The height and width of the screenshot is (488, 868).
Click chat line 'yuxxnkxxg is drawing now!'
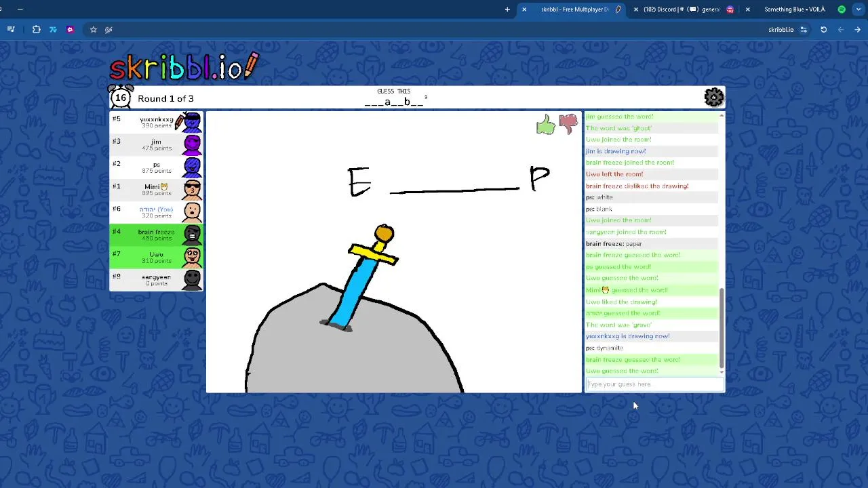coord(628,336)
